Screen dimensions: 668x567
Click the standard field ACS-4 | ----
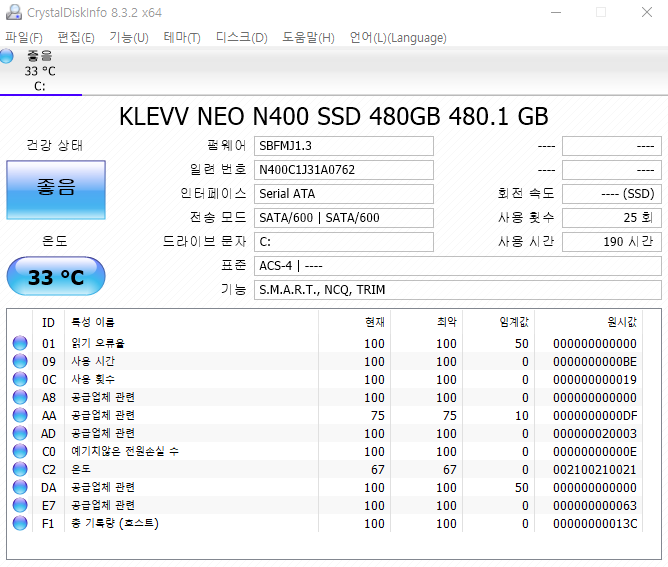click(458, 265)
